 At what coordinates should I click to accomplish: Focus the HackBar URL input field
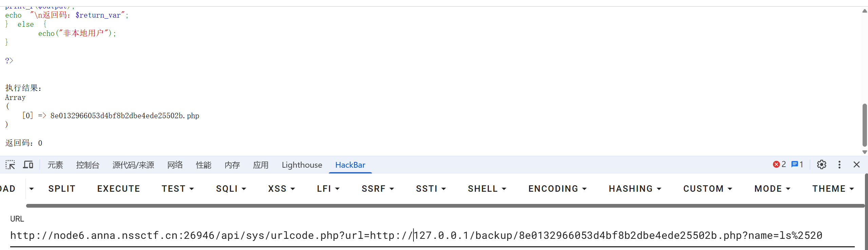(x=432, y=235)
